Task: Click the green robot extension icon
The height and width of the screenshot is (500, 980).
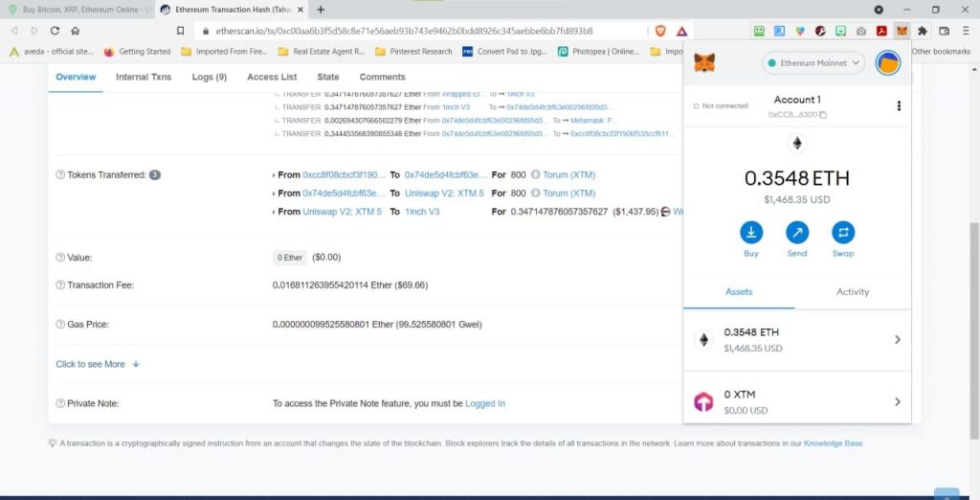Action: (x=759, y=30)
